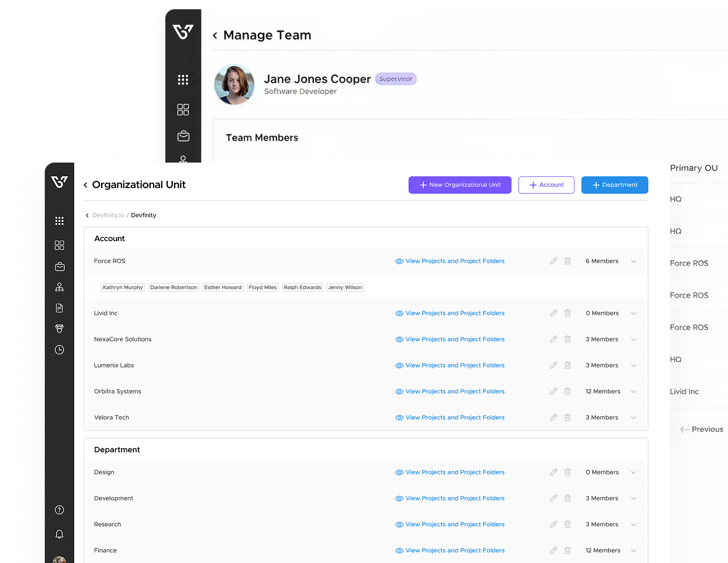Click the briefcase icon in front sidebar
The image size is (728, 563).
point(59,267)
